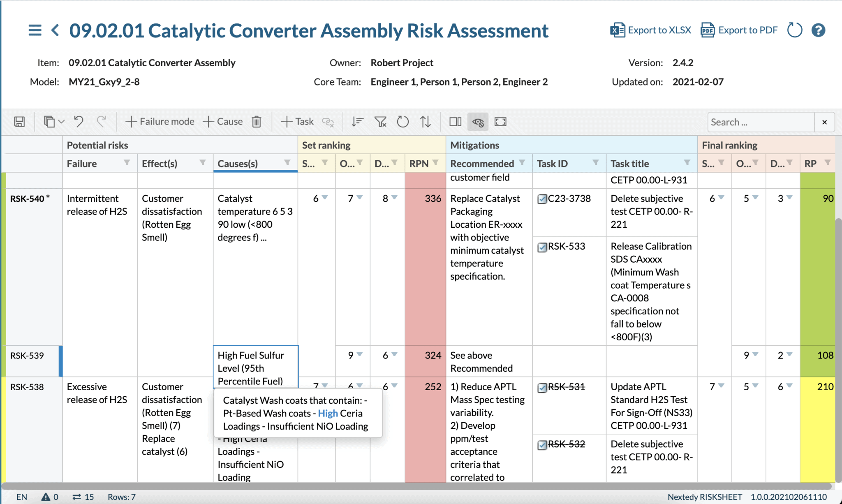Clear active filters using filter icon
Screen dimensions: 842x504
pos(380,121)
